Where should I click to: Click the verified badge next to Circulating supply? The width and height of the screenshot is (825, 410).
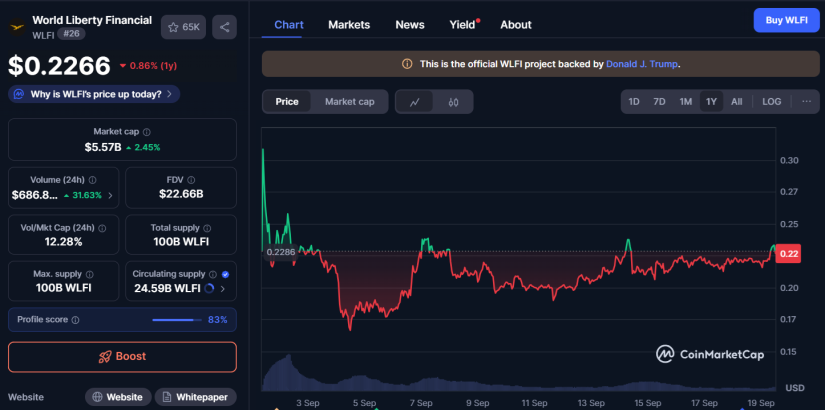225,274
